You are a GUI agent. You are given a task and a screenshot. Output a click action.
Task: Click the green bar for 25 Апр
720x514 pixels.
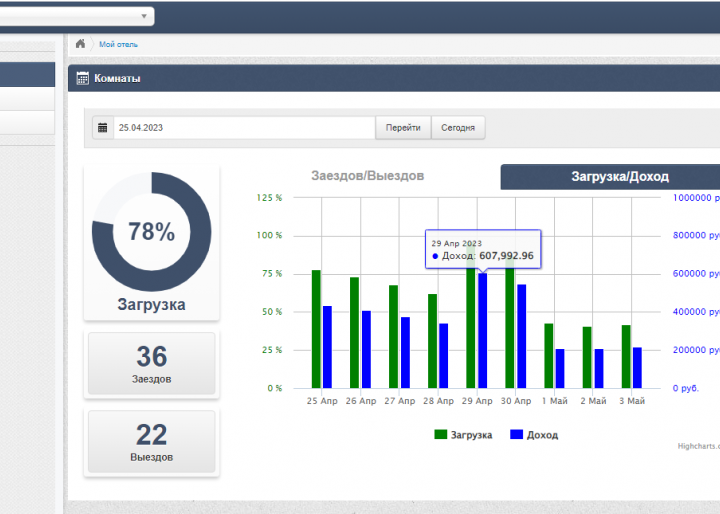pos(316,329)
